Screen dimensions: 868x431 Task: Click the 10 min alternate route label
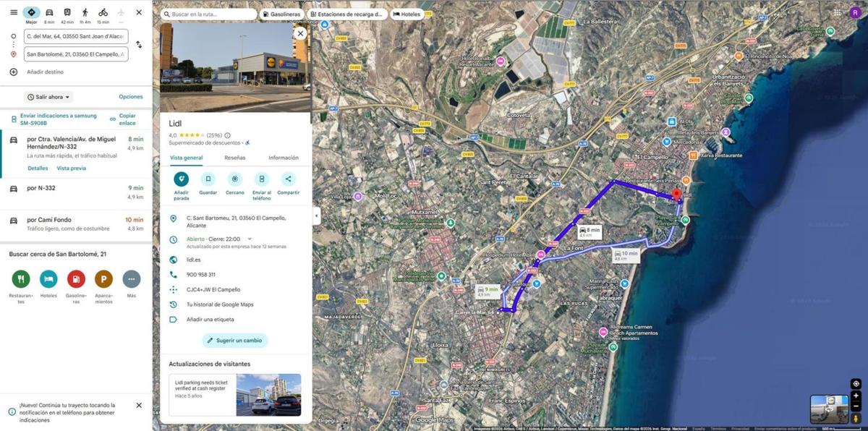[x=626, y=255]
